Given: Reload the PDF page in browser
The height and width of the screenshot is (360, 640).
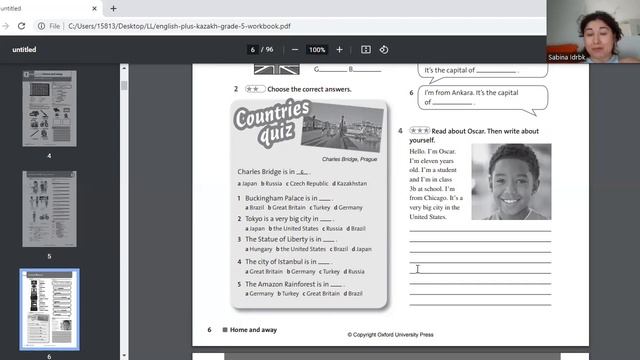Looking at the screenshot, I should 21,26.
